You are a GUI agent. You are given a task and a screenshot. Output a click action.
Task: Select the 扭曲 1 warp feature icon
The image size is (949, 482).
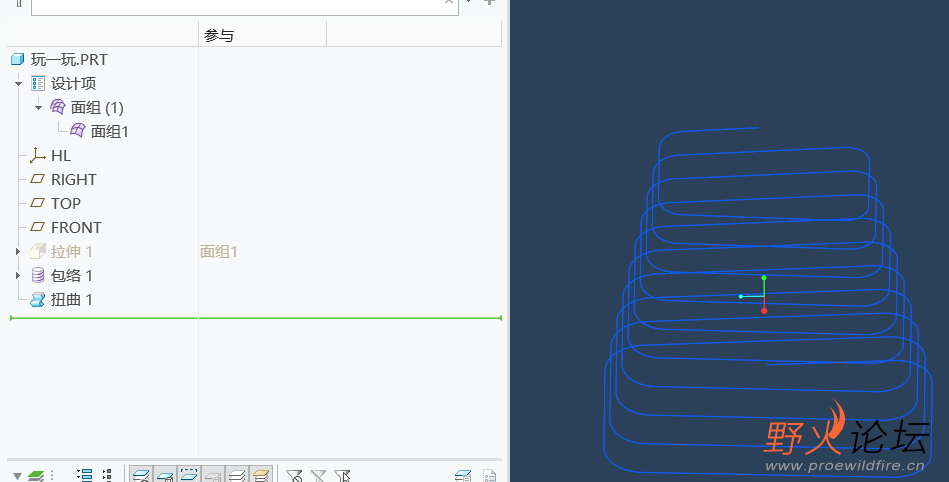tap(38, 299)
